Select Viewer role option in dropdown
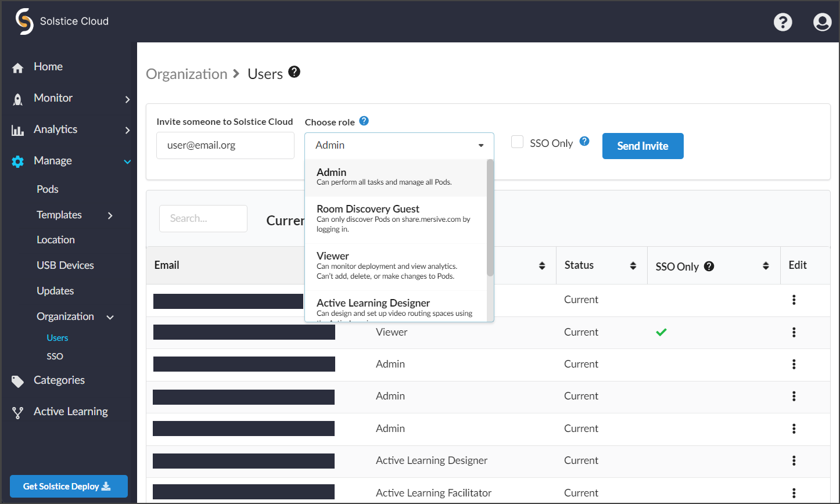The width and height of the screenshot is (840, 504). (396, 266)
